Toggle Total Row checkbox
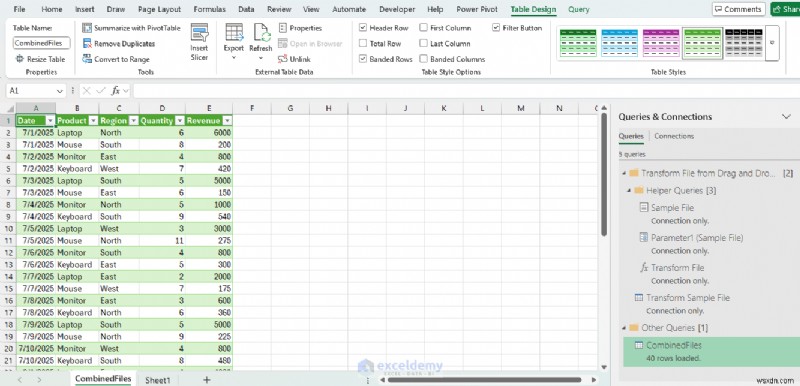Image resolution: width=800 pixels, height=386 pixels. tap(363, 43)
